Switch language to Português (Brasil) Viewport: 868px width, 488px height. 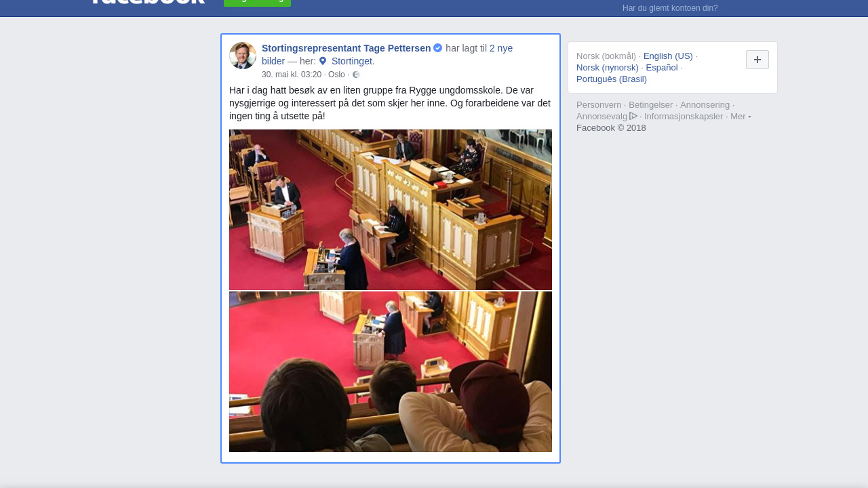coord(612,79)
